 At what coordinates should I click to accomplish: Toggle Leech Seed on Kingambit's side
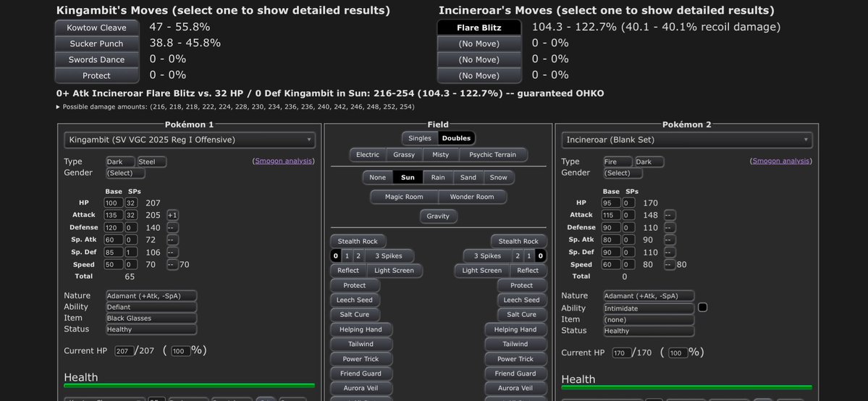[355, 300]
